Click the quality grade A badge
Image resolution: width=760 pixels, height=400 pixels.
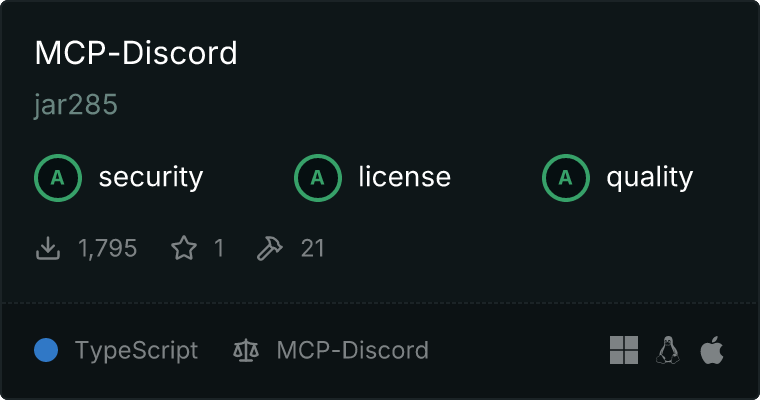coord(566,178)
